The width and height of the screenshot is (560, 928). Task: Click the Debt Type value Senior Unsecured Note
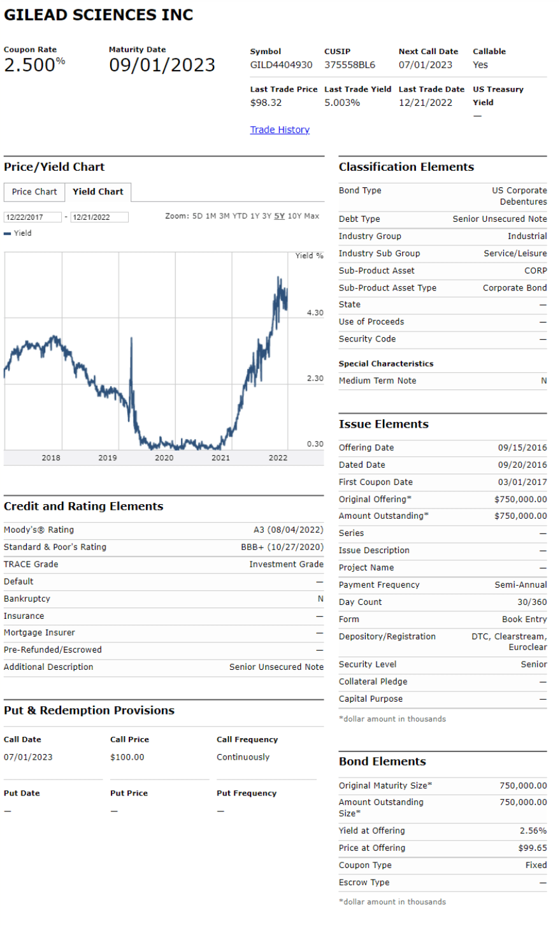[x=500, y=219]
